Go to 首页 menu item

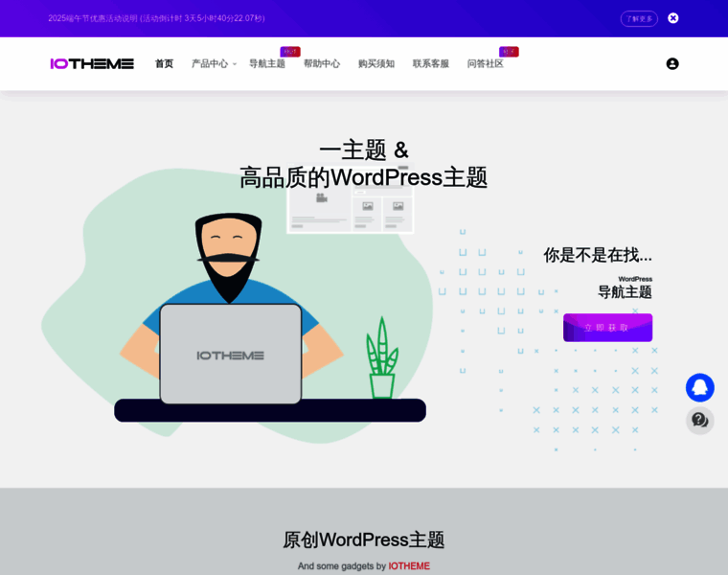pyautogui.click(x=164, y=63)
